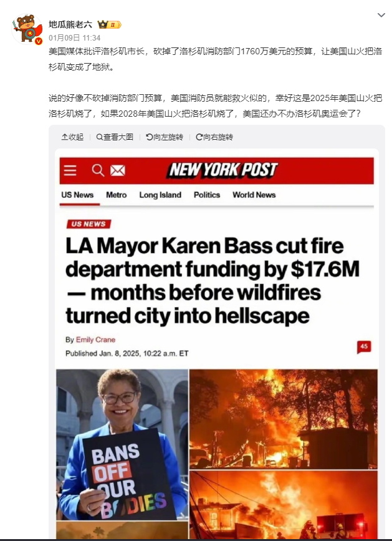The height and width of the screenshot is (541, 392).
Task: Click the magnifier search icon
Action: pos(98,170)
